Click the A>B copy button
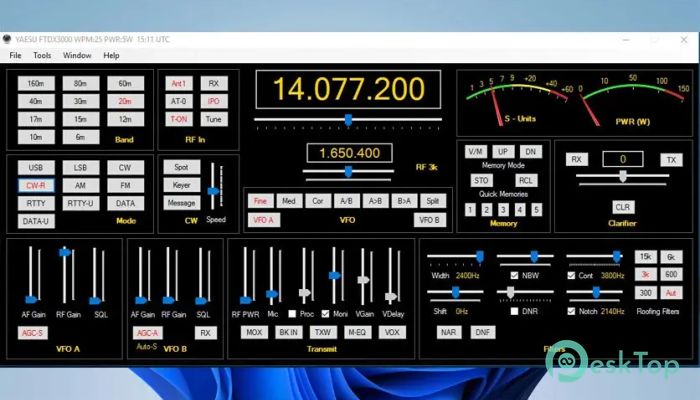700x400 pixels. click(375, 201)
